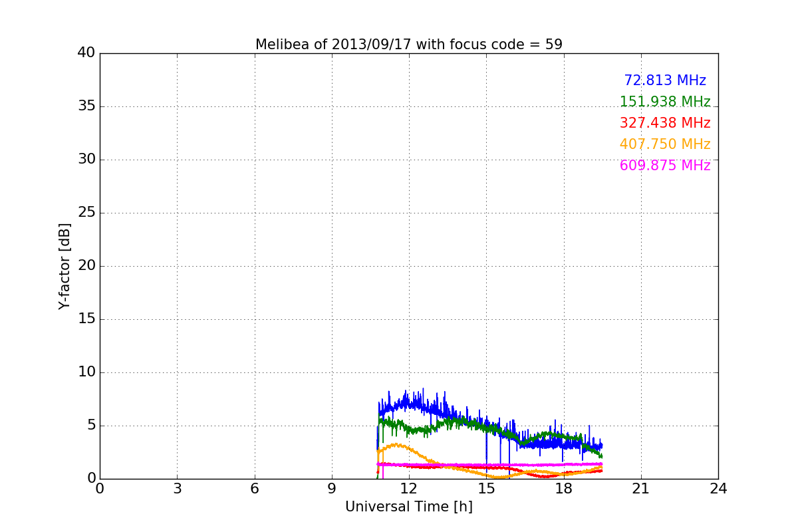
Task: Click the x-axis tick label 24
Action: pyautogui.click(x=718, y=489)
